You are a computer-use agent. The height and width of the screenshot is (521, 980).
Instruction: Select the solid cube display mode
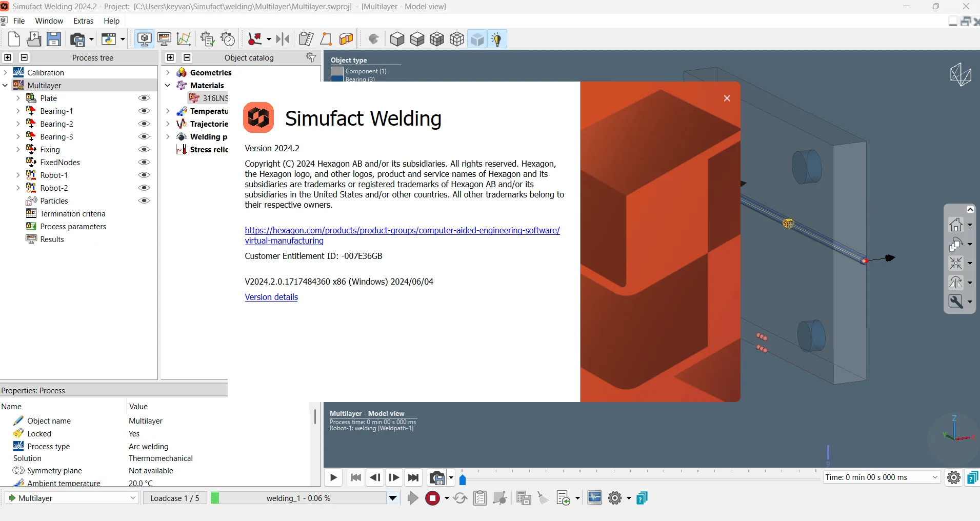(x=397, y=39)
